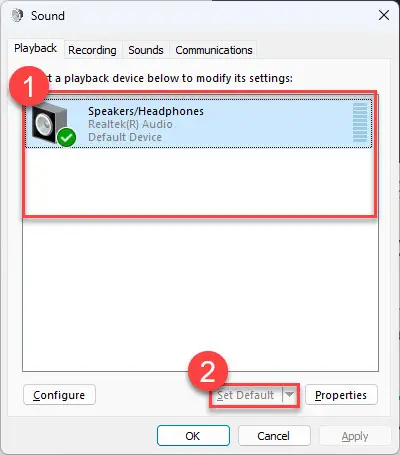The width and height of the screenshot is (400, 455).
Task: Confirm with the OK button
Action: click(193, 436)
